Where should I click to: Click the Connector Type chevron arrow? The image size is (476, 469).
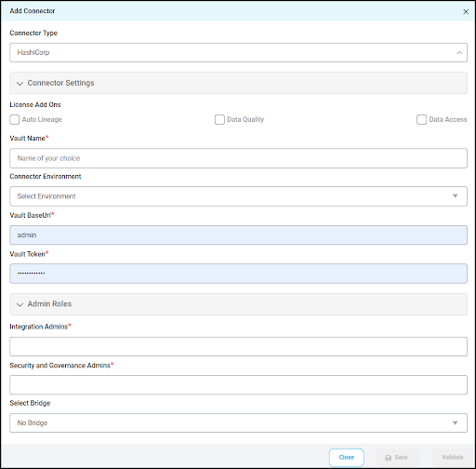pyautogui.click(x=459, y=53)
